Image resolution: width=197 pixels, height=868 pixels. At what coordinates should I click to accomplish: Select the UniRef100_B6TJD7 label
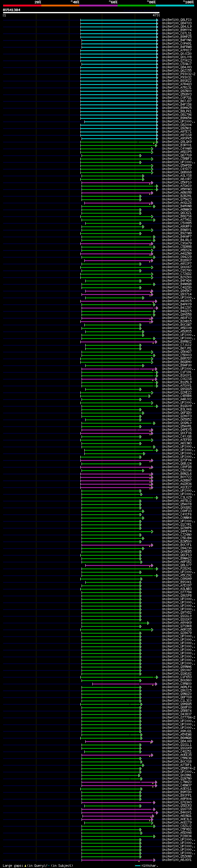click(176, 101)
